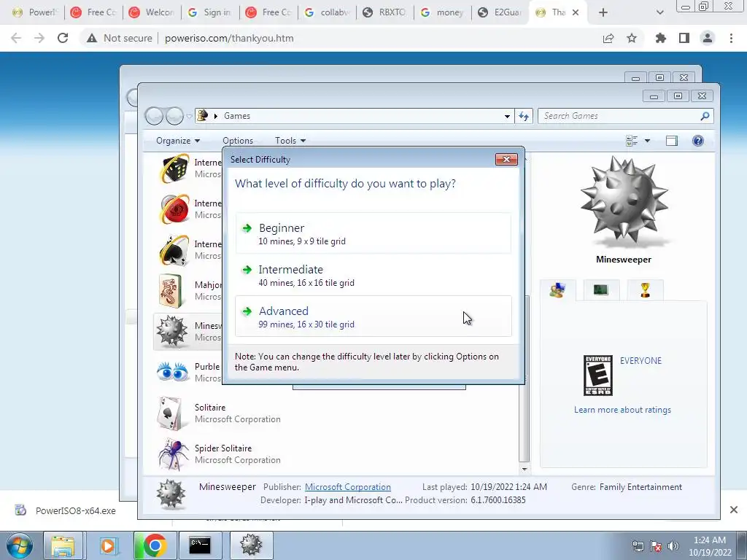Viewport: 747px width, 560px height.
Task: Refresh the Games folder view
Action: point(524,116)
